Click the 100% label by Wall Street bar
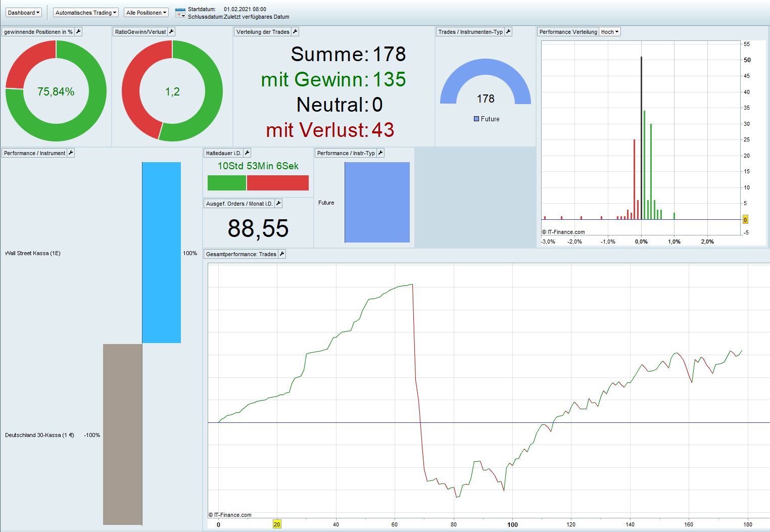Viewport: 770px width, 532px height. pos(190,253)
